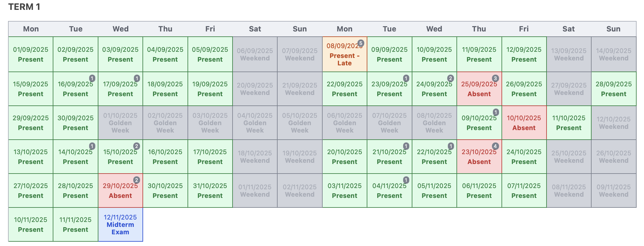Click the badge 1 on 16/09/2025
This screenshot has height=246, width=644.
coord(92,78)
